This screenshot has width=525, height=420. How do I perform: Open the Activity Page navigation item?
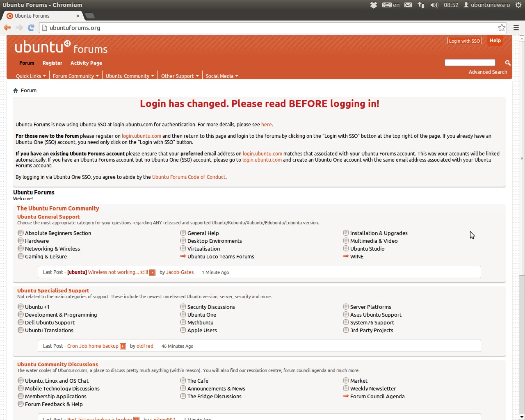(x=86, y=63)
